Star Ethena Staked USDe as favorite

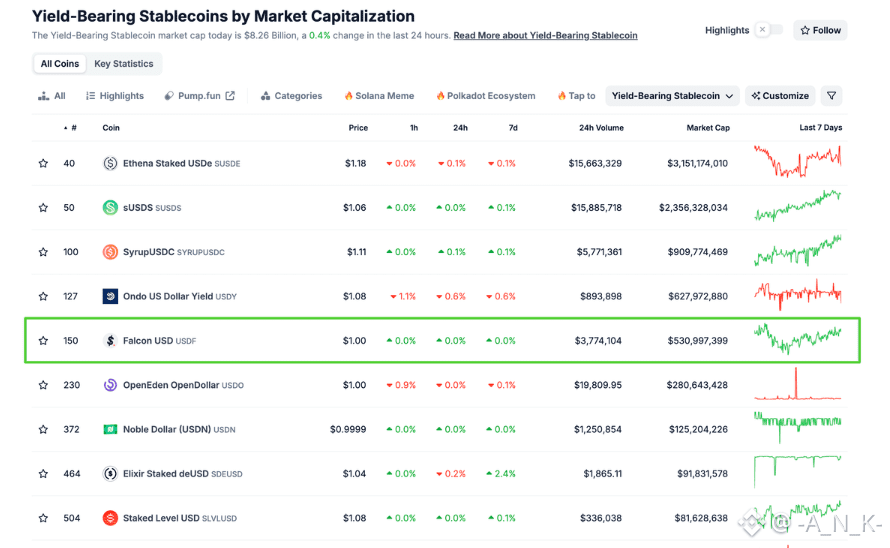pyautogui.click(x=43, y=164)
